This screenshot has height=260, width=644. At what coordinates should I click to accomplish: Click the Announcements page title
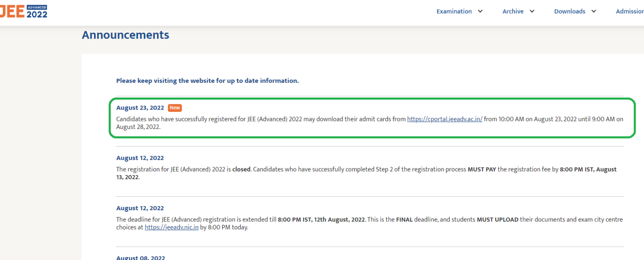point(125,35)
